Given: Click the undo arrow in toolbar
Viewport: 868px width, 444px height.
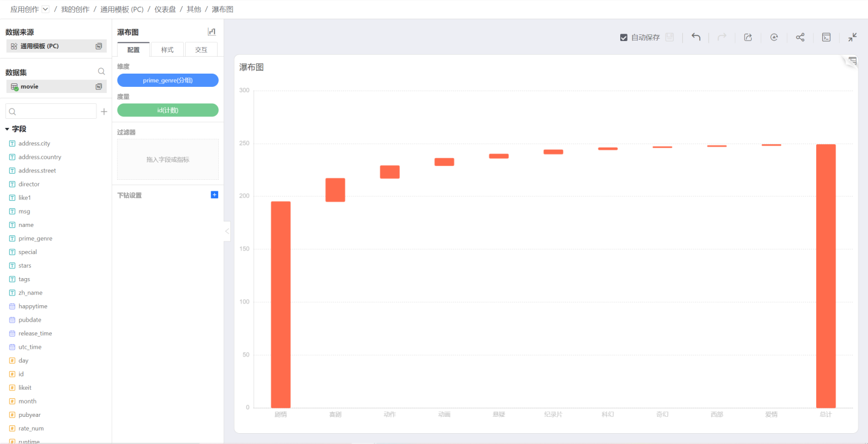Looking at the screenshot, I should tap(696, 37).
